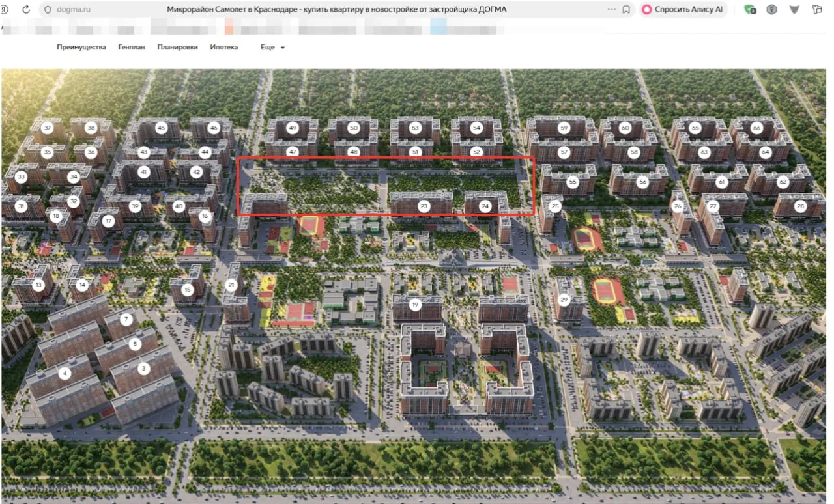Click the Ипотека navigation link
The width and height of the screenshot is (834, 504).
click(x=223, y=48)
